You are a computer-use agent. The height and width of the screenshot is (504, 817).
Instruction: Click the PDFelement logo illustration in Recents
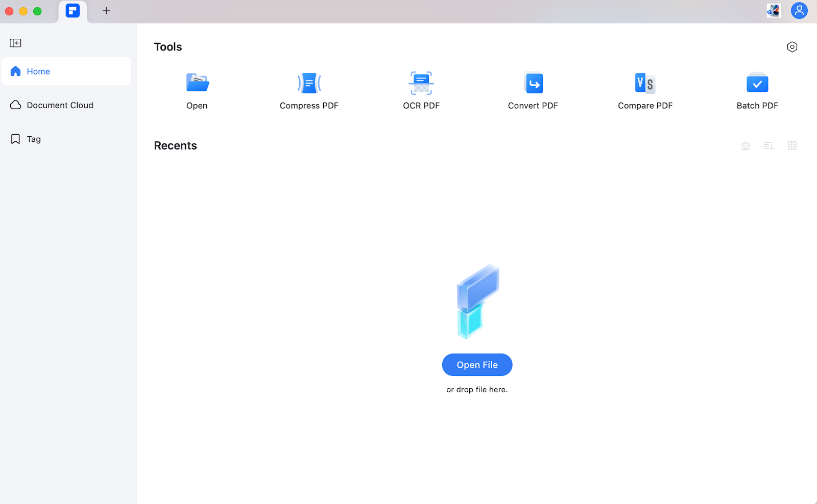(477, 301)
